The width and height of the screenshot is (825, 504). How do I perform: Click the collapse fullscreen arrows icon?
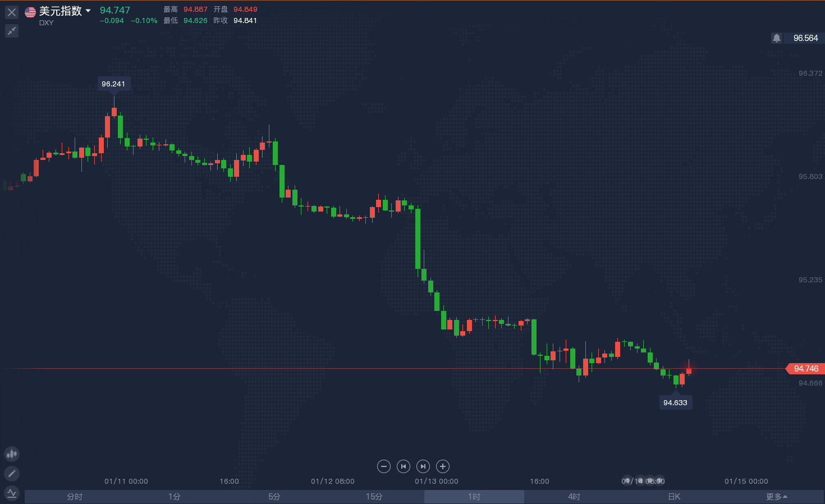pyautogui.click(x=12, y=31)
